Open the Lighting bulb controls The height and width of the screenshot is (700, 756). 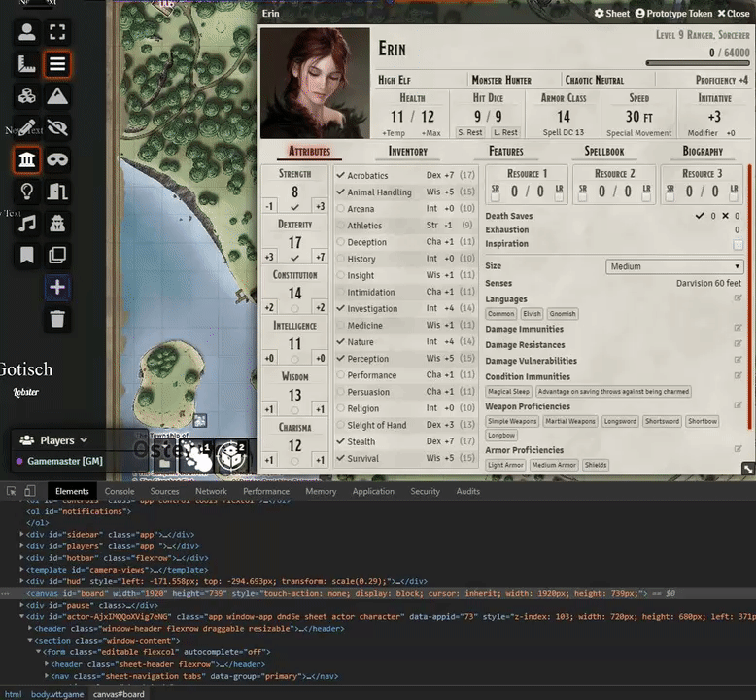pos(26,192)
